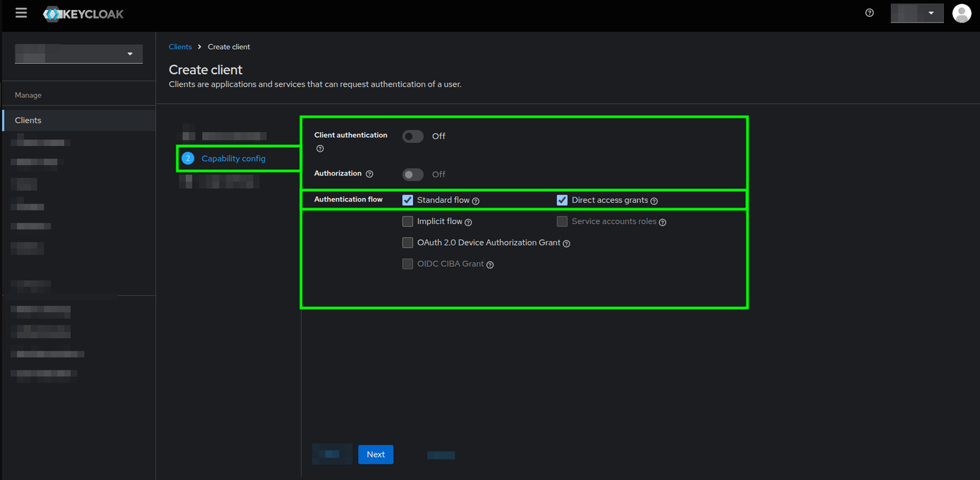This screenshot has height=480, width=980.
Task: Toggle Client authentication on
Action: (412, 136)
